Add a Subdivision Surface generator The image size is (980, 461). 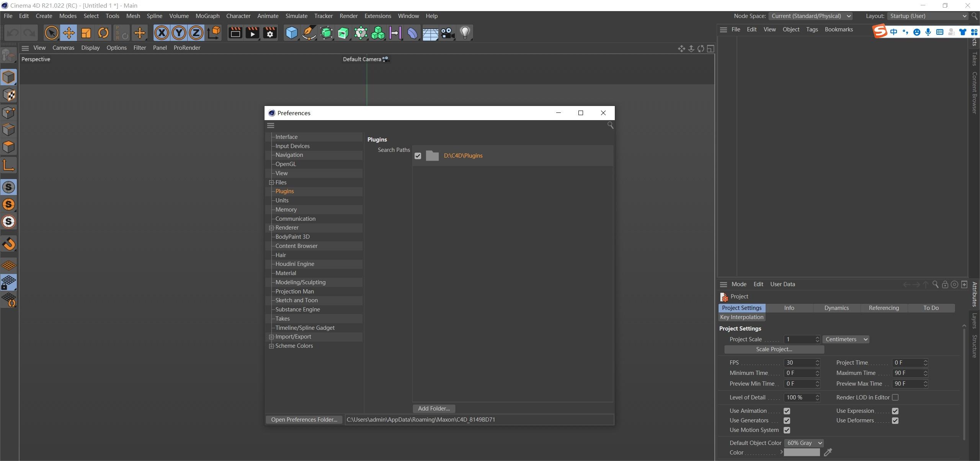point(326,33)
